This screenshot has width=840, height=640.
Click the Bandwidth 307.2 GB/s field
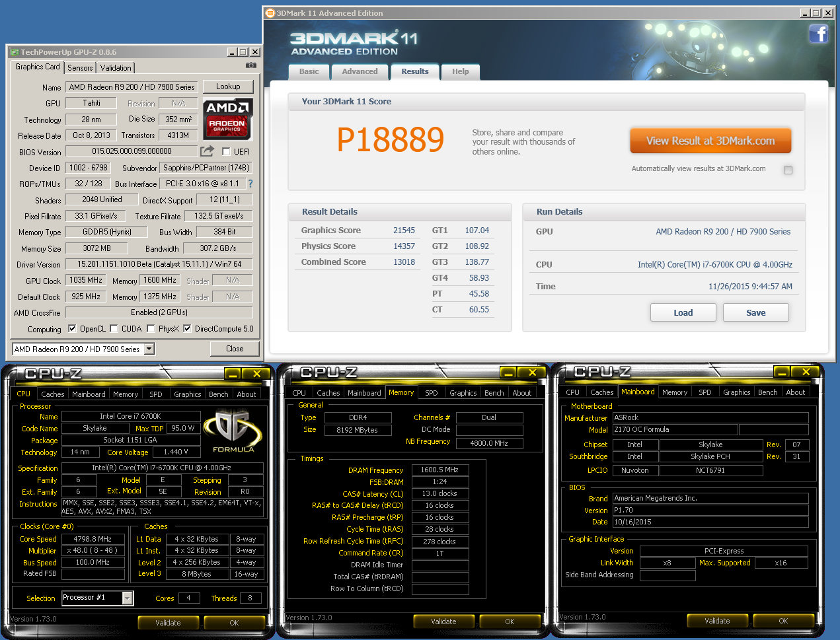click(x=218, y=248)
